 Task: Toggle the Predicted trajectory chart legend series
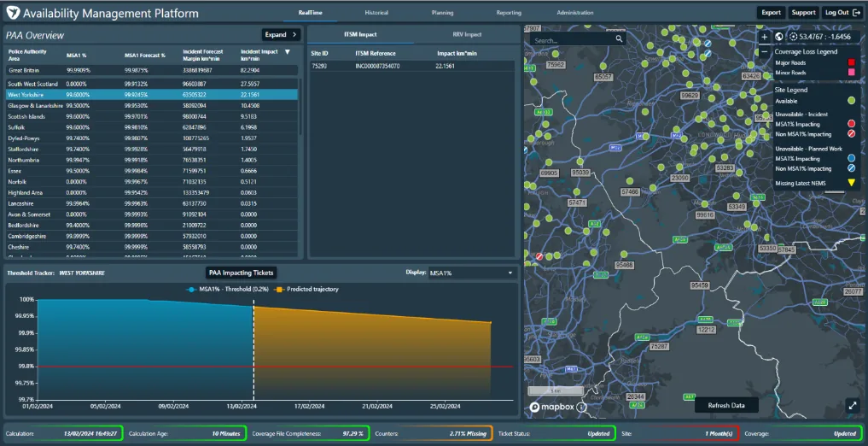pyautogui.click(x=307, y=289)
